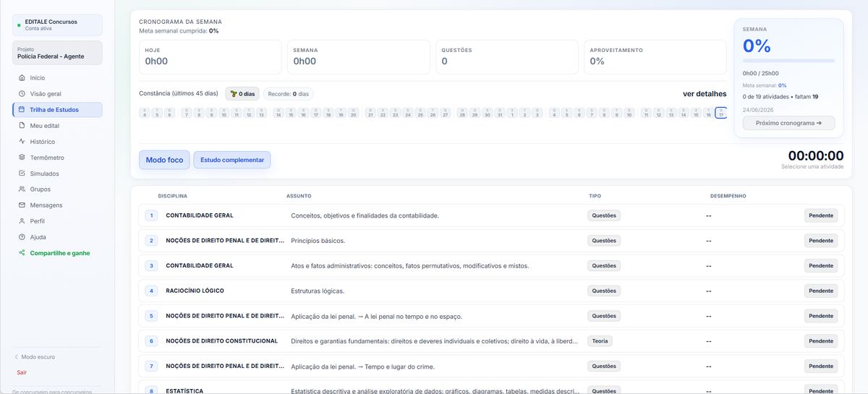This screenshot has height=394, width=868.
Task: Click Pendente for Estruturas lógicas row
Action: tap(821, 291)
